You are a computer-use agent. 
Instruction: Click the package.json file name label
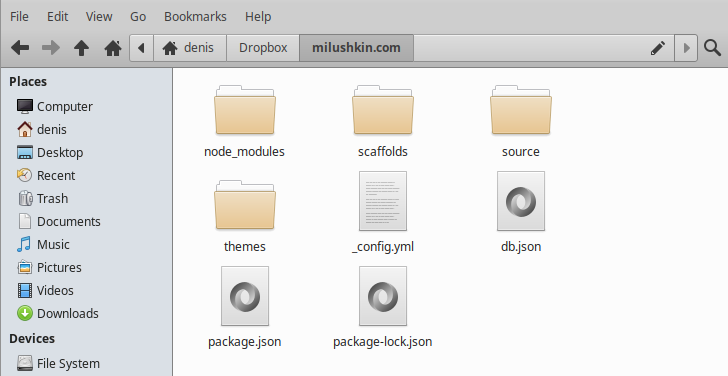point(245,342)
